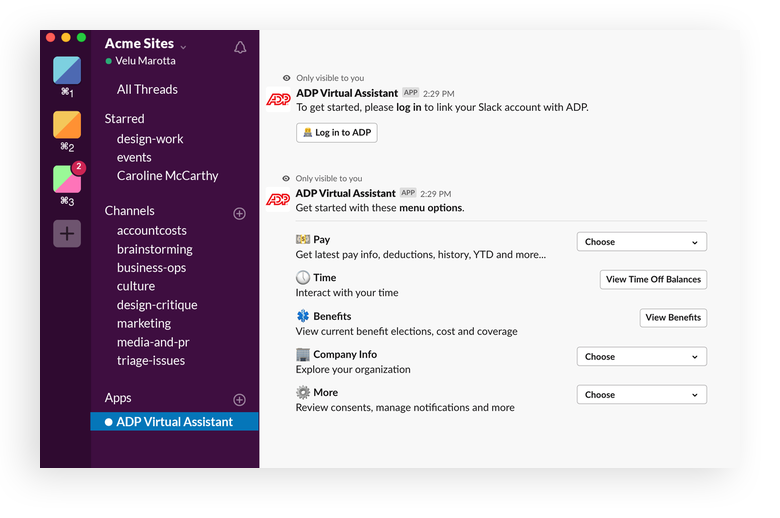
Task: Click the notifications bell icon
Action: (x=240, y=47)
